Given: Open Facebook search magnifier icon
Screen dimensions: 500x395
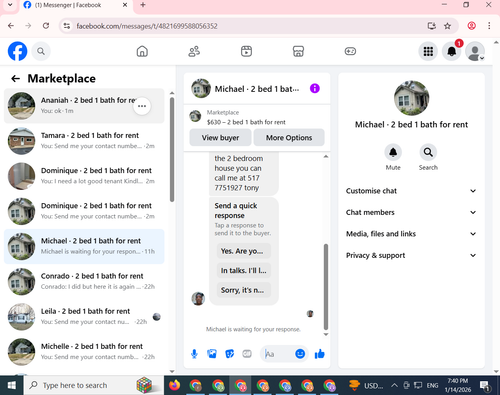Looking at the screenshot, I should coord(41,51).
